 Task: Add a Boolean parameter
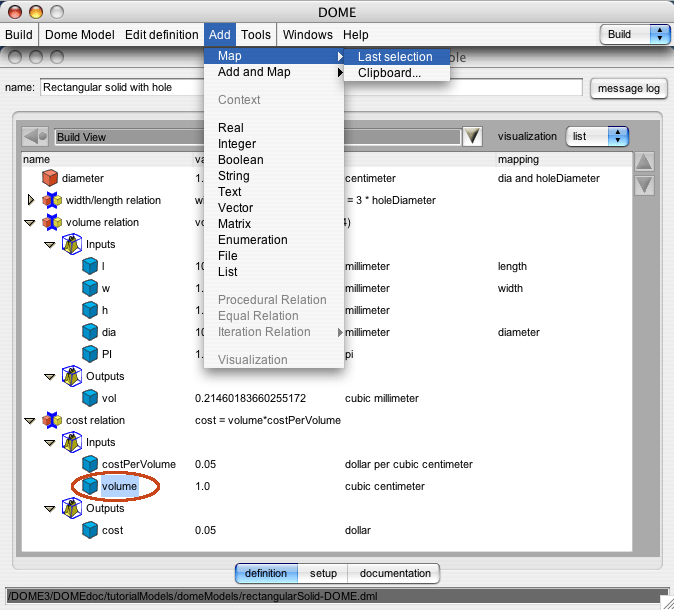click(274, 159)
